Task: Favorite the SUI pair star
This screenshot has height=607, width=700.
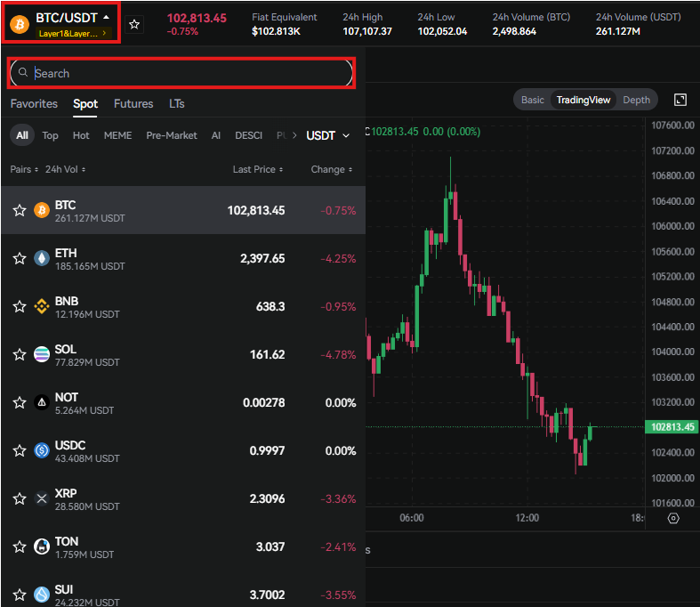Action: (x=20, y=595)
